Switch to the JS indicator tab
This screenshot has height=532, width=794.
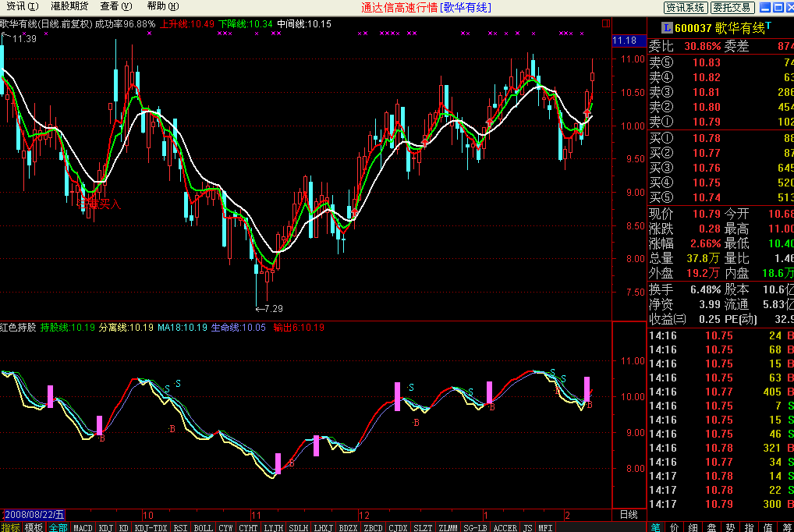pos(528,528)
